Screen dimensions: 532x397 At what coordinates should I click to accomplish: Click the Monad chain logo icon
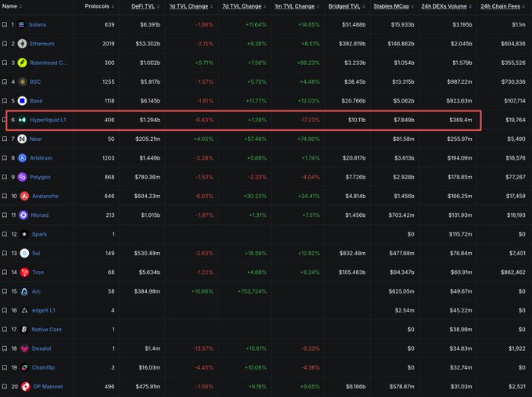[23, 215]
